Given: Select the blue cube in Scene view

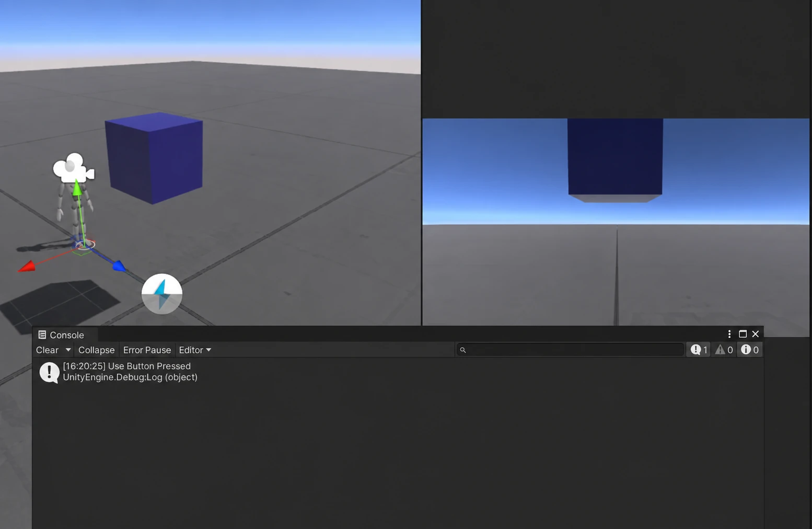Looking at the screenshot, I should (154, 158).
